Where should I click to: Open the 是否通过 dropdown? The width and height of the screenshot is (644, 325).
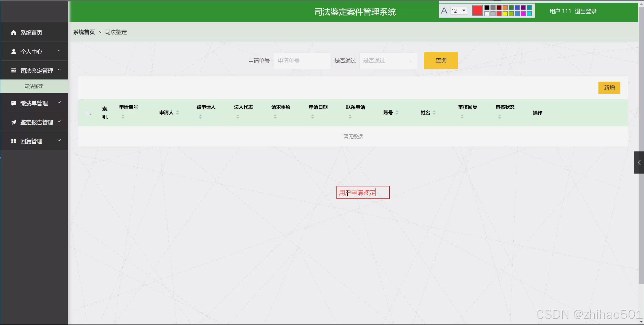click(388, 60)
